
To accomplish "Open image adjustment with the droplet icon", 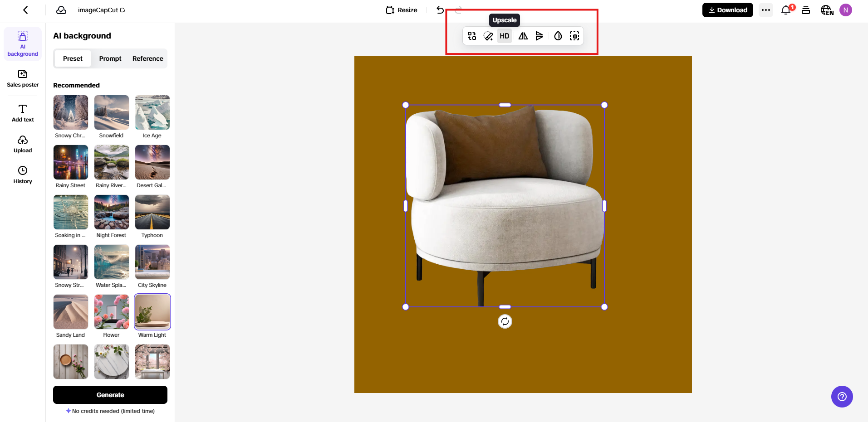I will pyautogui.click(x=557, y=36).
